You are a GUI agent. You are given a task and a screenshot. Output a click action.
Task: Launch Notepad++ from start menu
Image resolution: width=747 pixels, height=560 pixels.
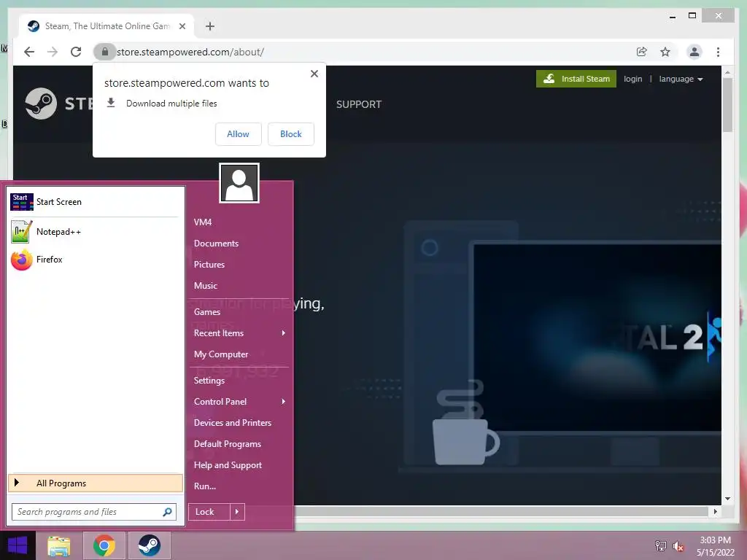(94, 232)
